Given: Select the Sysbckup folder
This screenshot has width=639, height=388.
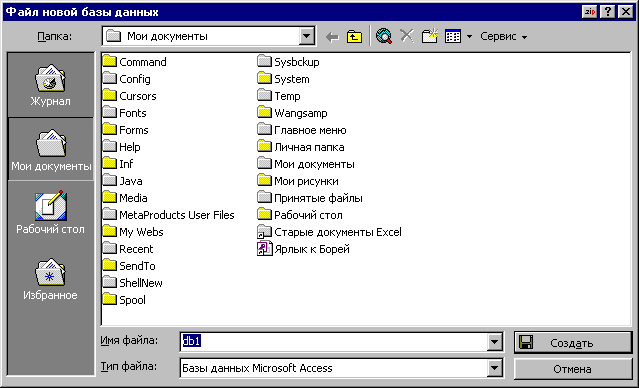Looking at the screenshot, I should (289, 62).
